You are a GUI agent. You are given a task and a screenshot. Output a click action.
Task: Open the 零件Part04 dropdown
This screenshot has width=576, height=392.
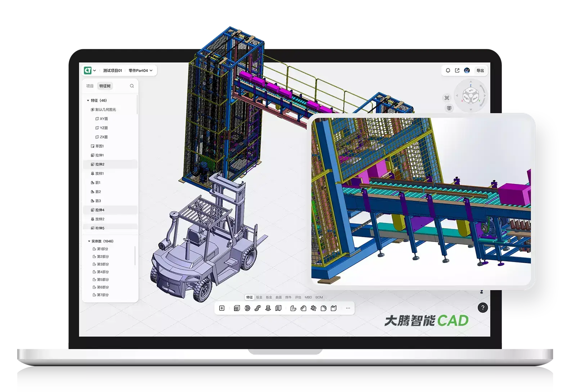(x=140, y=71)
